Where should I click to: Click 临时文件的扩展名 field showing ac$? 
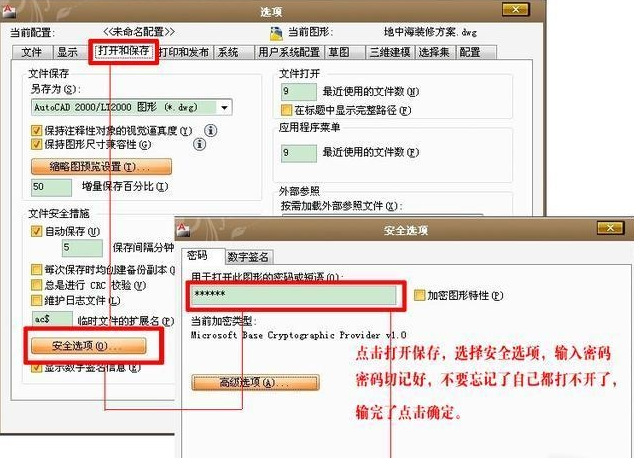tap(52, 319)
